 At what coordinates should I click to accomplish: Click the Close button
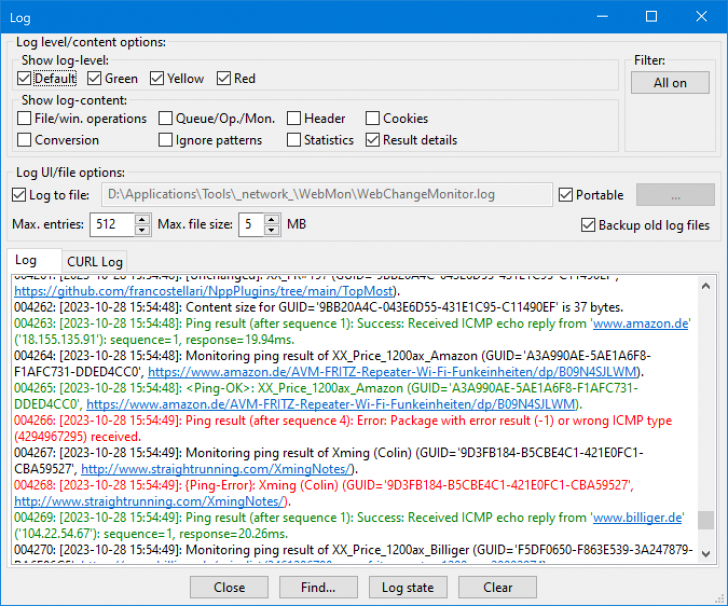[229, 587]
